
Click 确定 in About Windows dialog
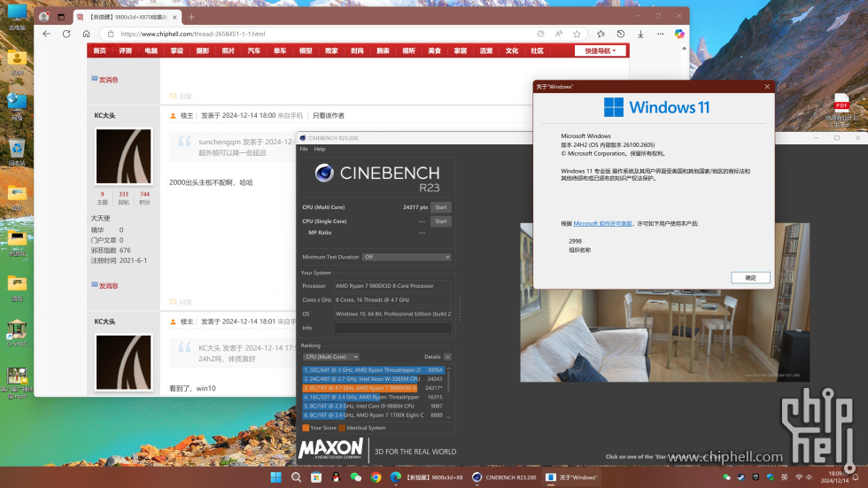coord(750,278)
